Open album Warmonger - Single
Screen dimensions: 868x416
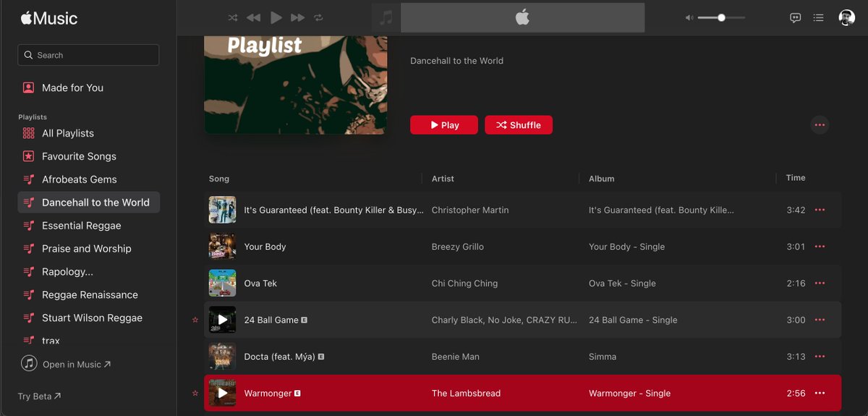pos(629,394)
